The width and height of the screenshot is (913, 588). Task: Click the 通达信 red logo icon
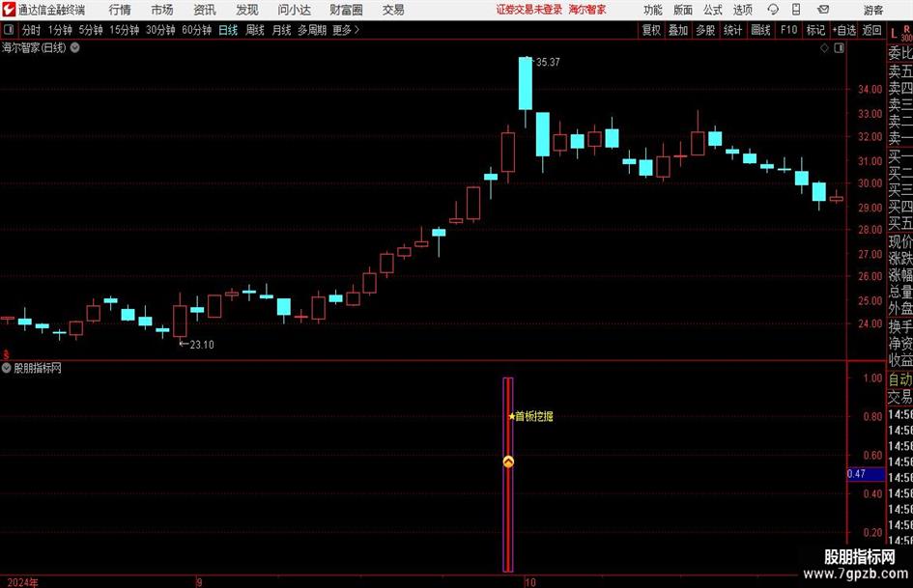pos(9,10)
